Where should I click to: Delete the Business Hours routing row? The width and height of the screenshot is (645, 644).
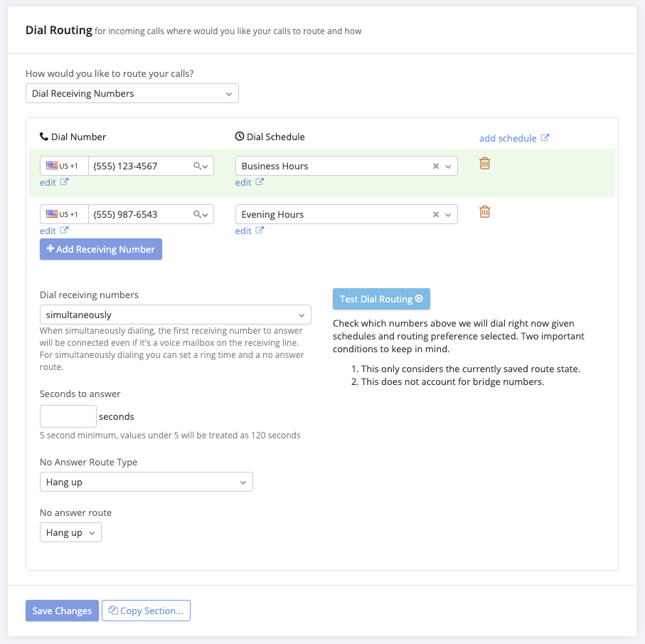pos(484,163)
